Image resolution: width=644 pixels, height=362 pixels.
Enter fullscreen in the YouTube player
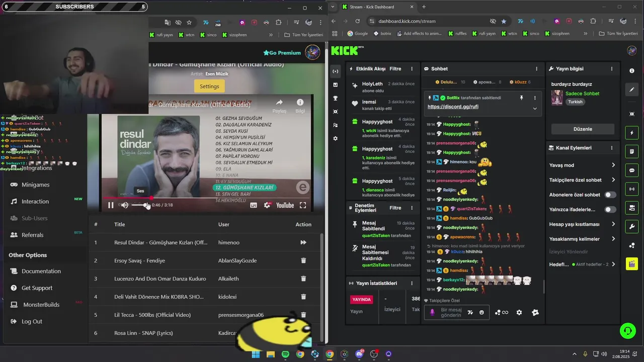point(303,205)
